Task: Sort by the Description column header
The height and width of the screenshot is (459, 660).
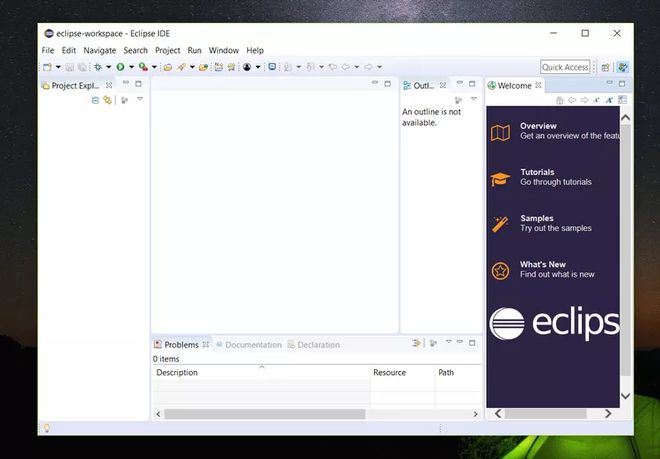Action: pyautogui.click(x=261, y=372)
